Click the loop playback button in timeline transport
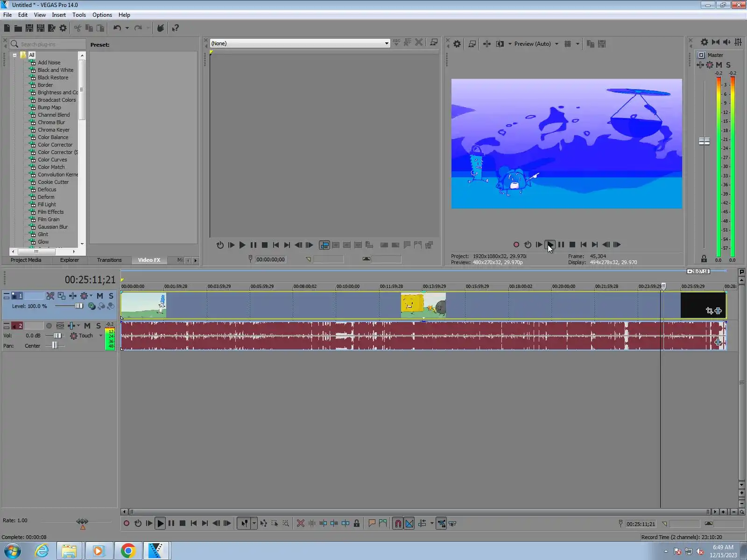 (138, 524)
